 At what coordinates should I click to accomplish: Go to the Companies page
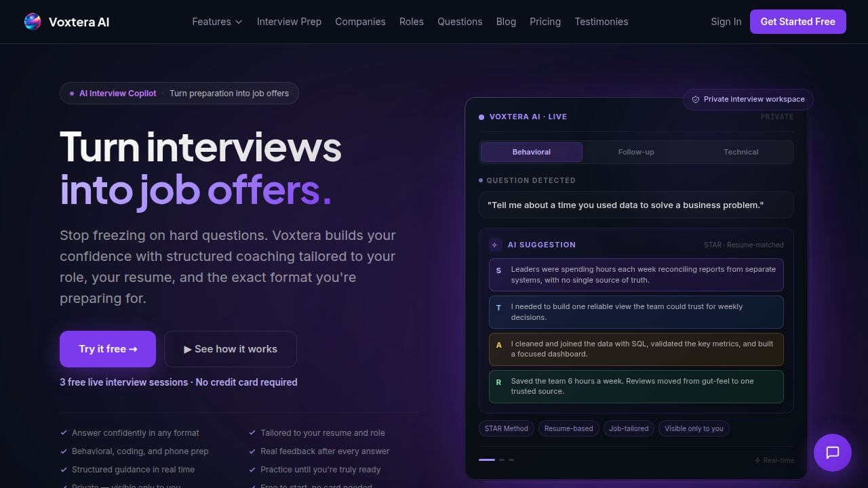pyautogui.click(x=360, y=22)
